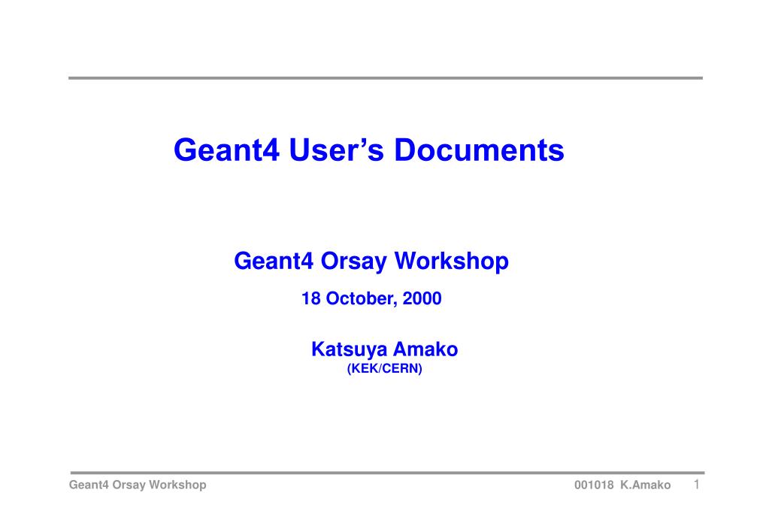This screenshot has width=769, height=532.
Task: Click the affiliation '(KEK/CERN)'
Action: pyautogui.click(x=385, y=369)
